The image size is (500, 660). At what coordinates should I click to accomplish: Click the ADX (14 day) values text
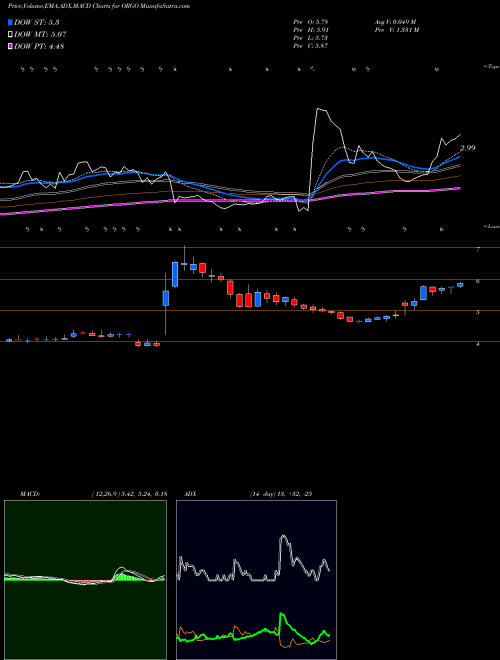[x=280, y=494]
